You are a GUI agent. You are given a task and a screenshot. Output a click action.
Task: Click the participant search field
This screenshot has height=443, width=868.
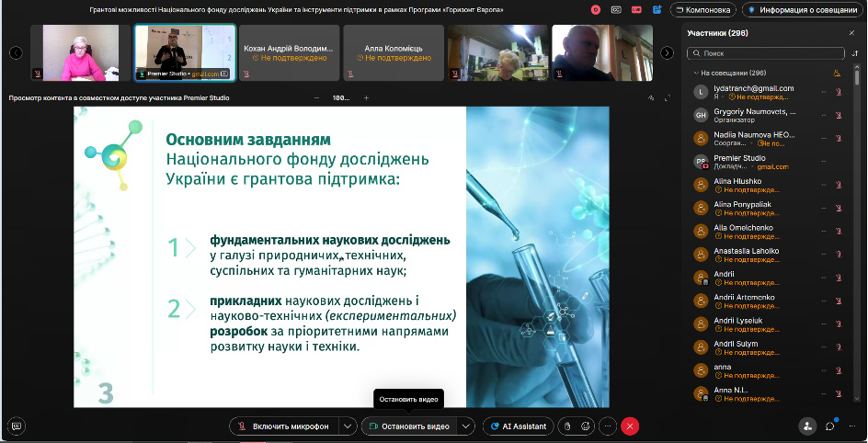point(769,53)
